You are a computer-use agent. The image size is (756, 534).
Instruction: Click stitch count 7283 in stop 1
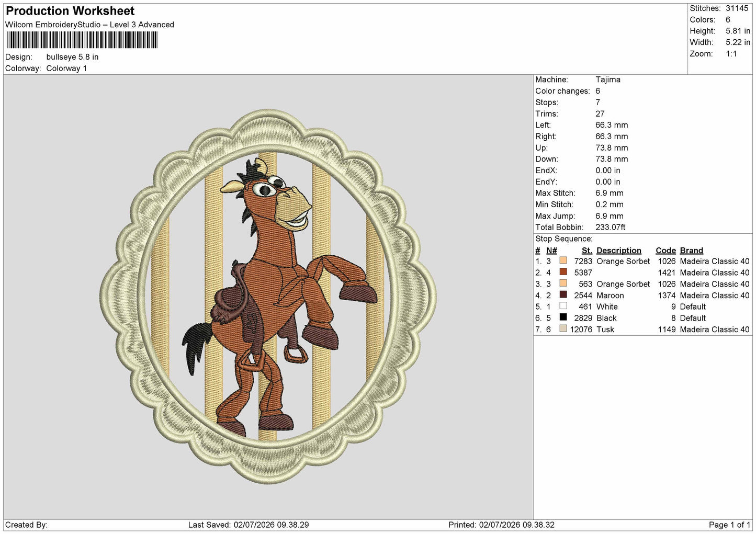(583, 261)
